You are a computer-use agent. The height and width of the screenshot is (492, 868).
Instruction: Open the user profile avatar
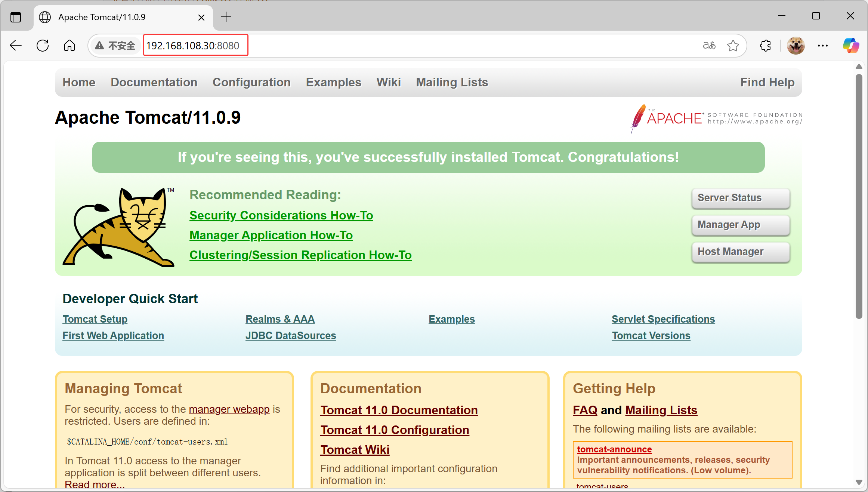pos(796,46)
